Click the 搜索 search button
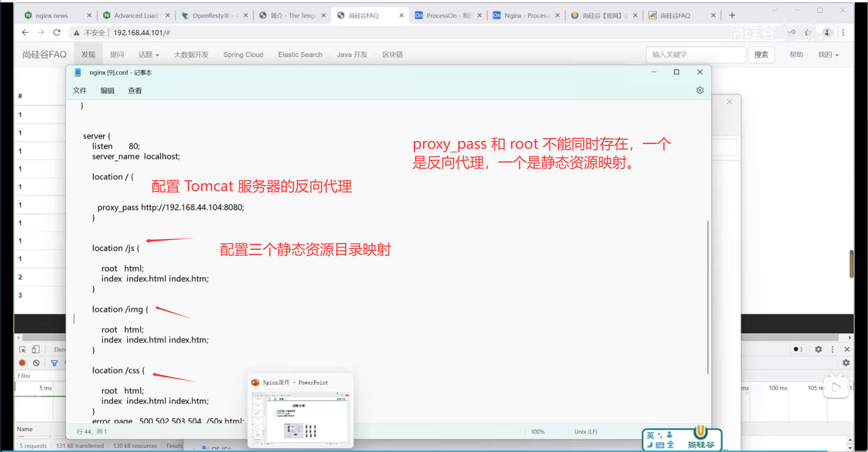 761,55
